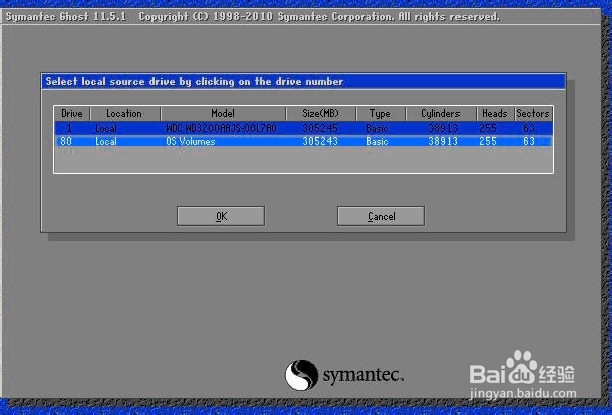The width and height of the screenshot is (612, 415).
Task: Click the Cancel button
Action: coord(381,216)
